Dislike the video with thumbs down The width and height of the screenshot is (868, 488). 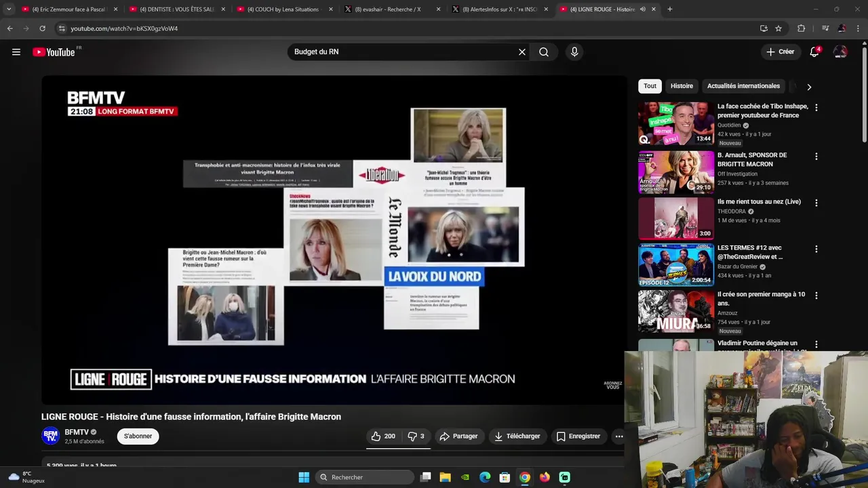(416, 436)
